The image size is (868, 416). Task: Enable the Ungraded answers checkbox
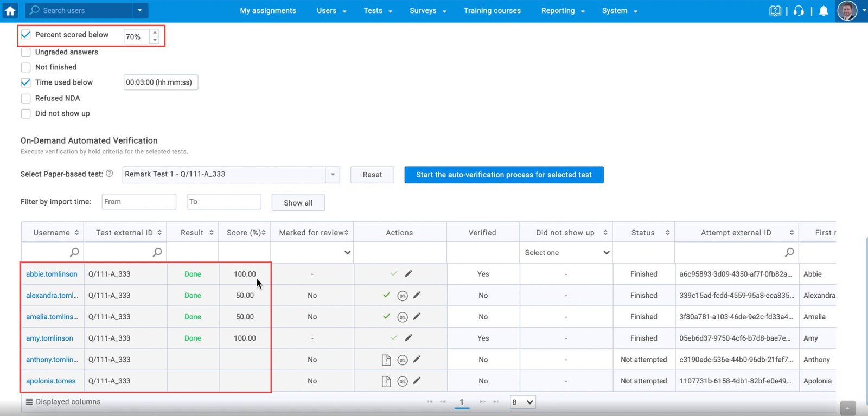25,52
